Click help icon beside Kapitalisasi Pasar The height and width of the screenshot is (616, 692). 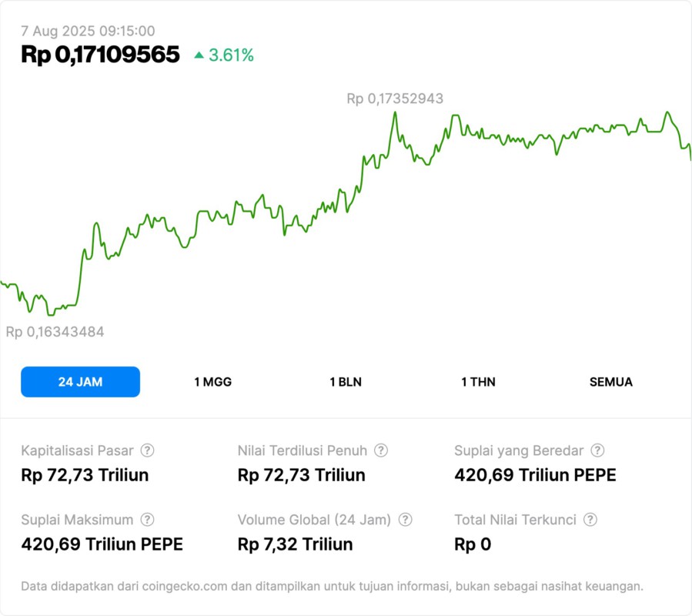pyautogui.click(x=147, y=450)
